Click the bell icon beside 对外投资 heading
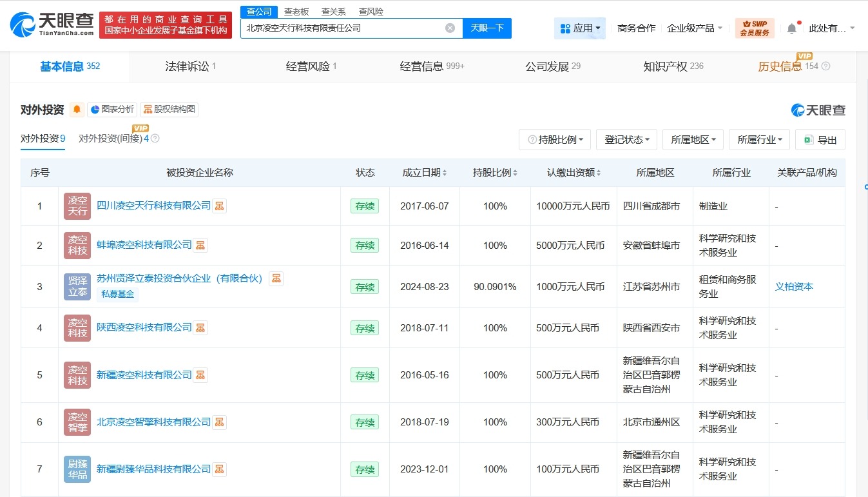The width and height of the screenshot is (868, 497). coord(75,109)
